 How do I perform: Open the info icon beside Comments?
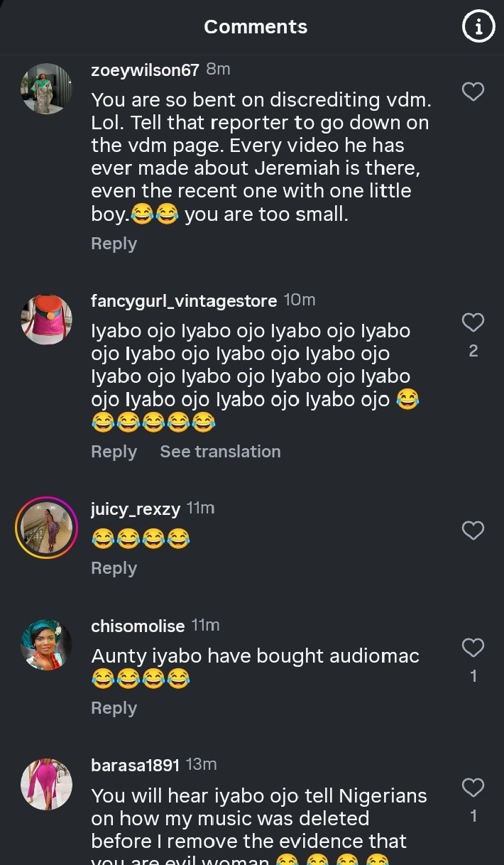pyautogui.click(x=478, y=27)
